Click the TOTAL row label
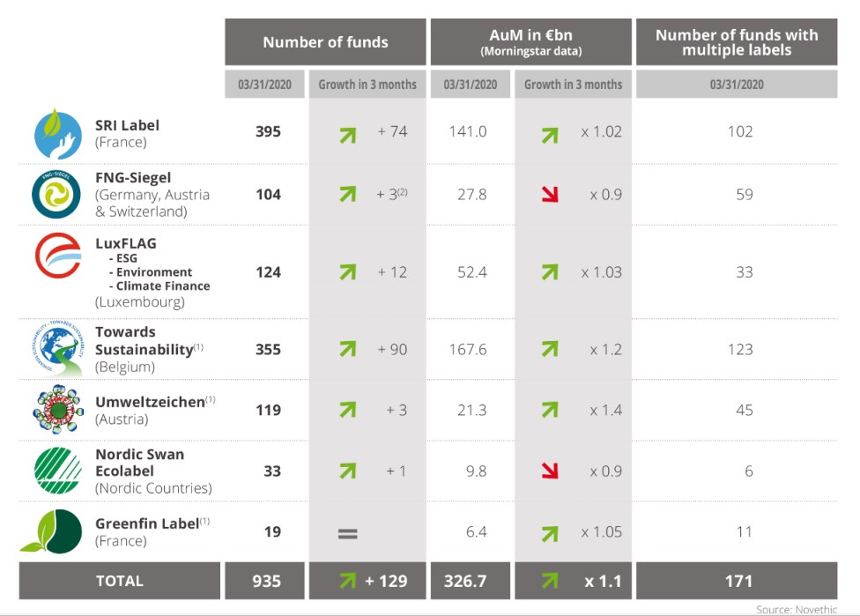860x616 pixels. coord(120,581)
